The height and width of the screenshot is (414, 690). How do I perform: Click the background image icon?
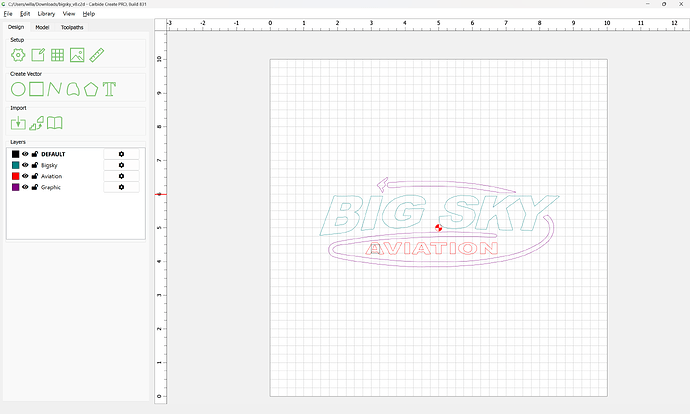[77, 55]
